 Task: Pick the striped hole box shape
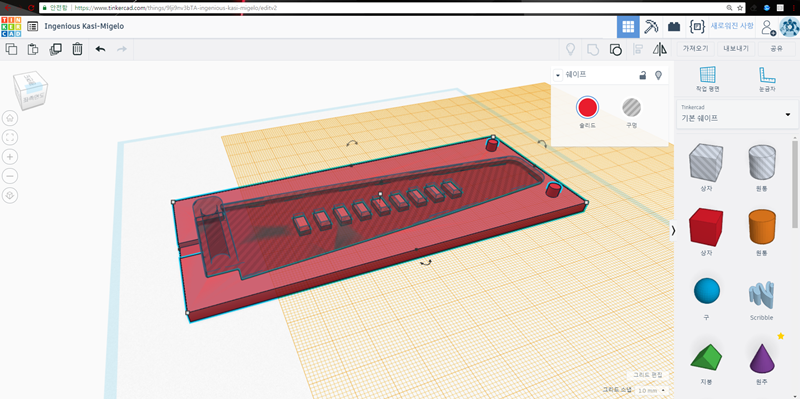[706, 161]
